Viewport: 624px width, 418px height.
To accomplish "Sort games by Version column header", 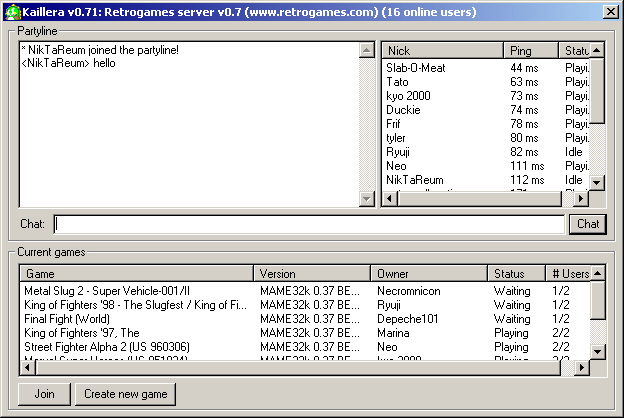I will pos(312,274).
